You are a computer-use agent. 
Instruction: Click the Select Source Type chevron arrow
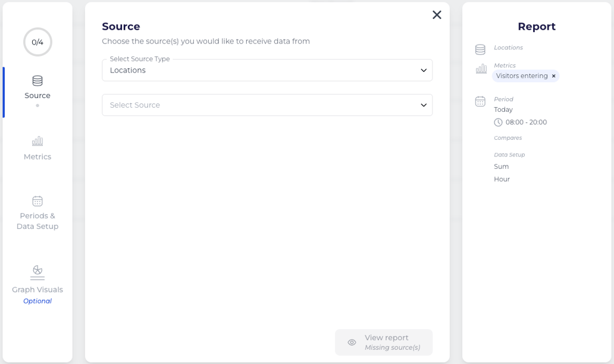[x=423, y=70]
